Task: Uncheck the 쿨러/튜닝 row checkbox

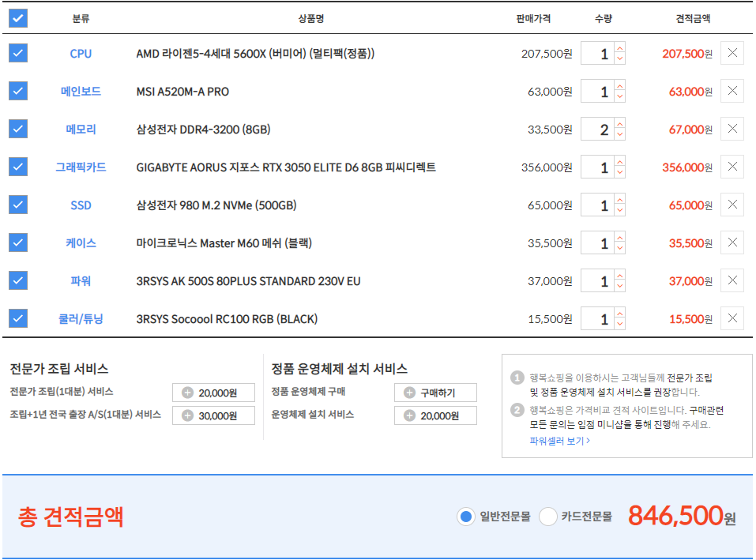Action: click(18, 318)
